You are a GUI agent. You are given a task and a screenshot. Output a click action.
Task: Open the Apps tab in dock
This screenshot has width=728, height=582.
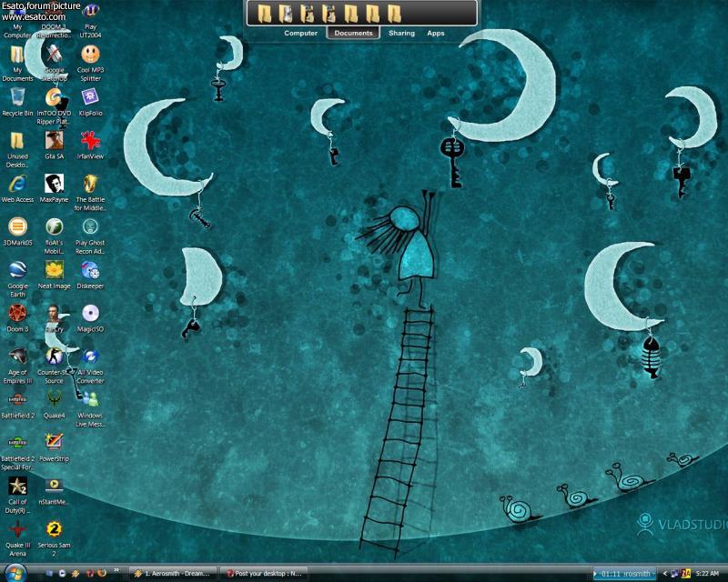coord(436,33)
